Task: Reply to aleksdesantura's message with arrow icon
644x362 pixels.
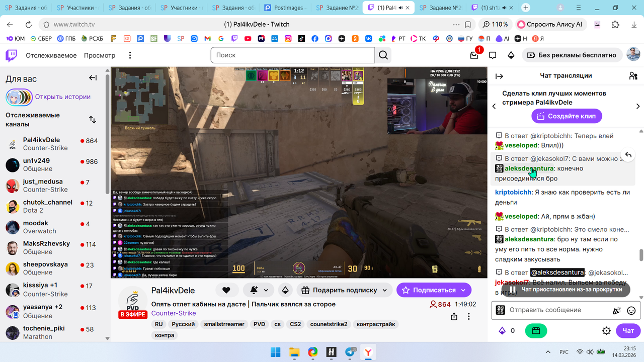Action: pyautogui.click(x=628, y=155)
